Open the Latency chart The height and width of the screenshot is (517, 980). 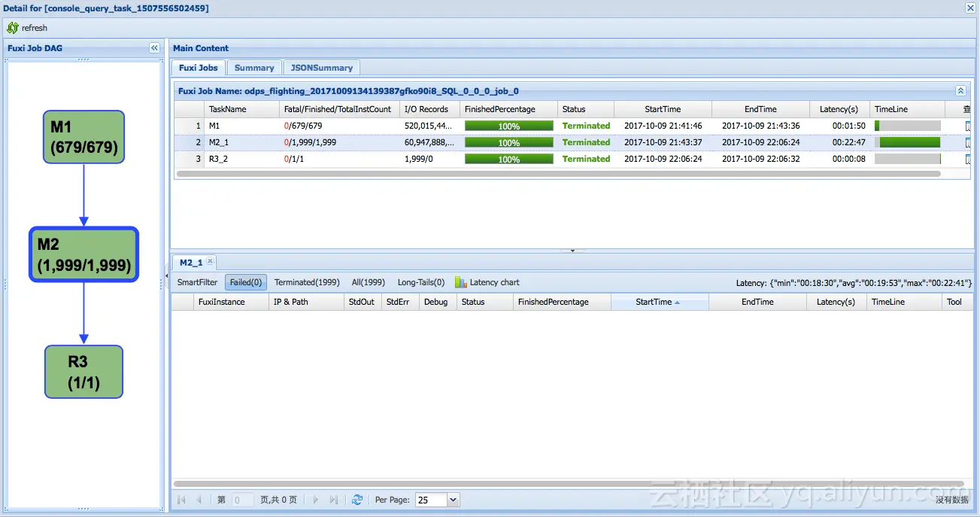pyautogui.click(x=487, y=282)
